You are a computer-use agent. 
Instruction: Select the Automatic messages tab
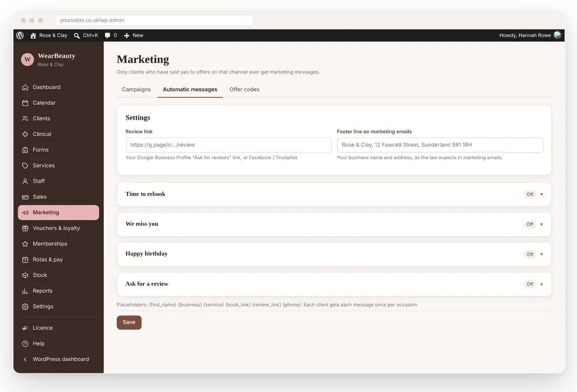tap(190, 90)
